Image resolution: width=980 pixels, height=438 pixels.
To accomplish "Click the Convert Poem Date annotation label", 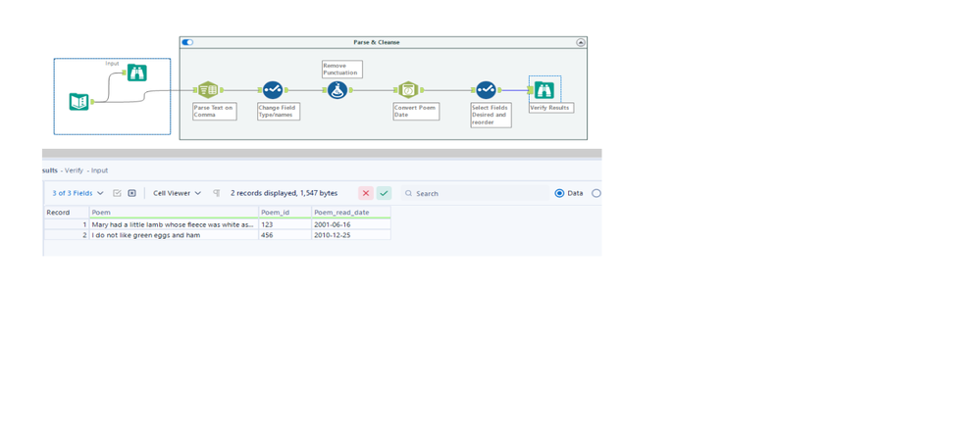I will [416, 111].
